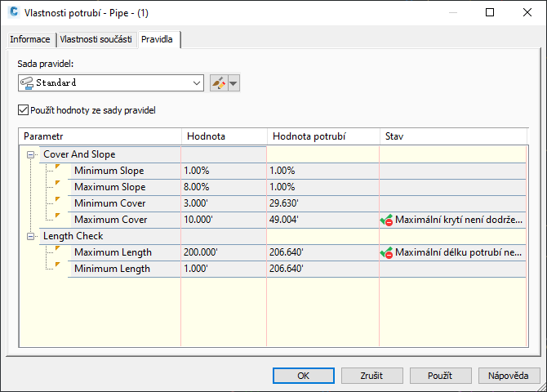
Task: Open the Sada pravidel Standard dropdown
Action: 197,82
